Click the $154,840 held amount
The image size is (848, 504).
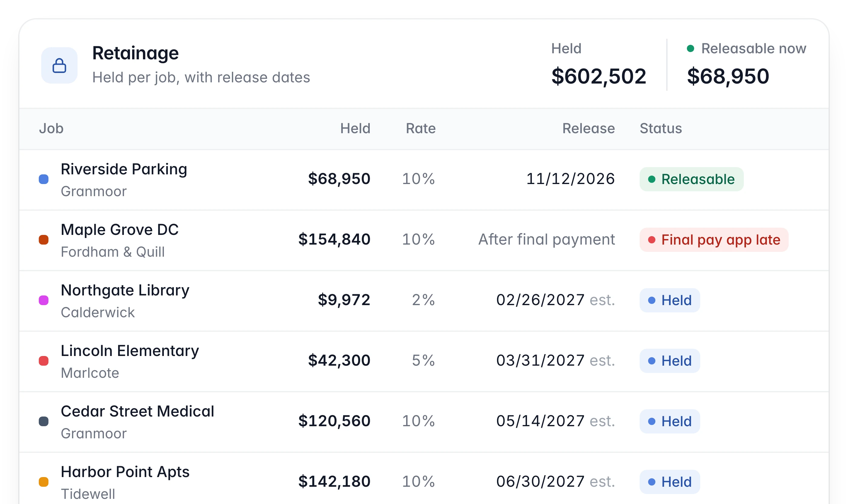click(334, 239)
